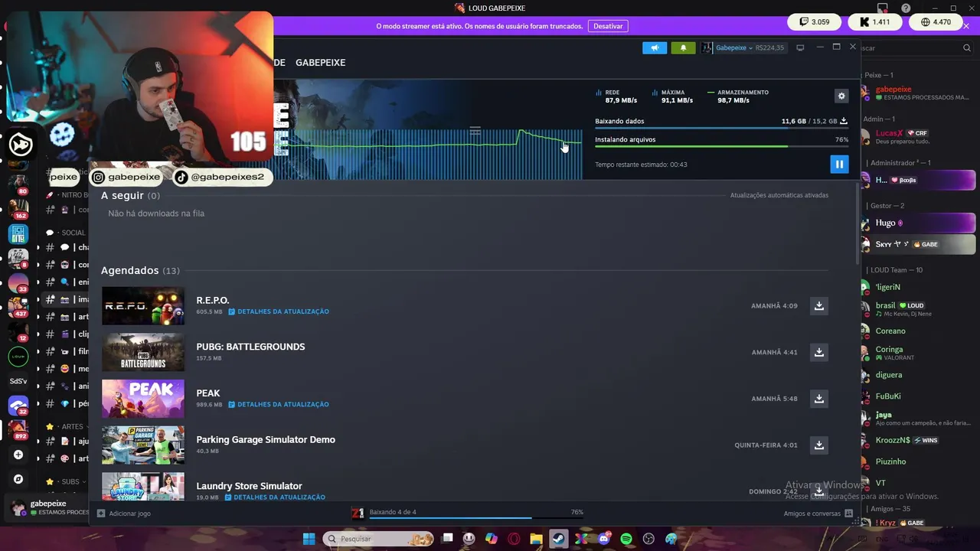This screenshot has height=551, width=980.
Task: Click the Twitch viewer count badge
Action: (815, 22)
